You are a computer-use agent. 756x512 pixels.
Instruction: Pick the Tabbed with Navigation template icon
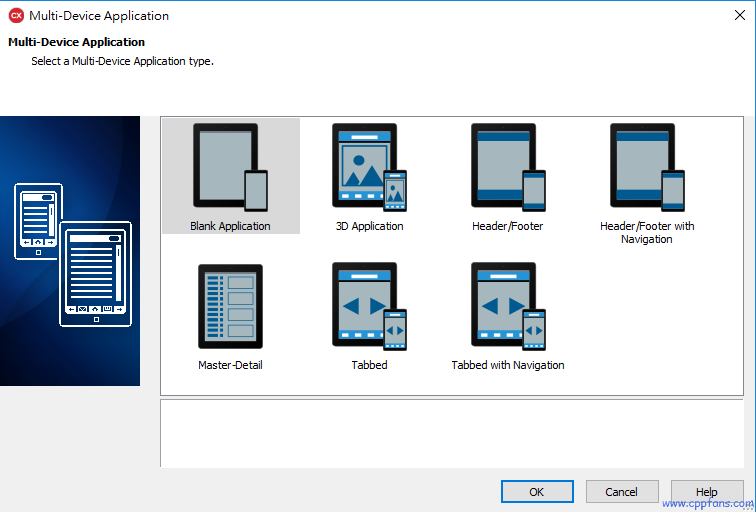(x=508, y=306)
